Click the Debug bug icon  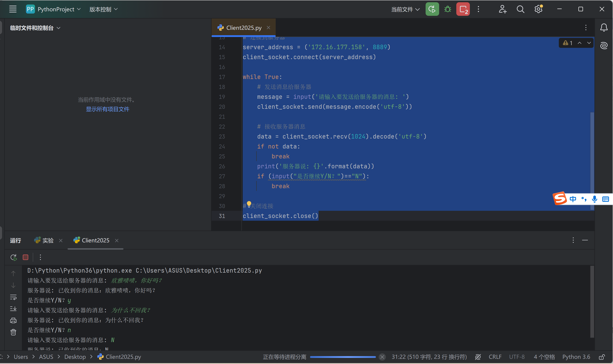(448, 9)
